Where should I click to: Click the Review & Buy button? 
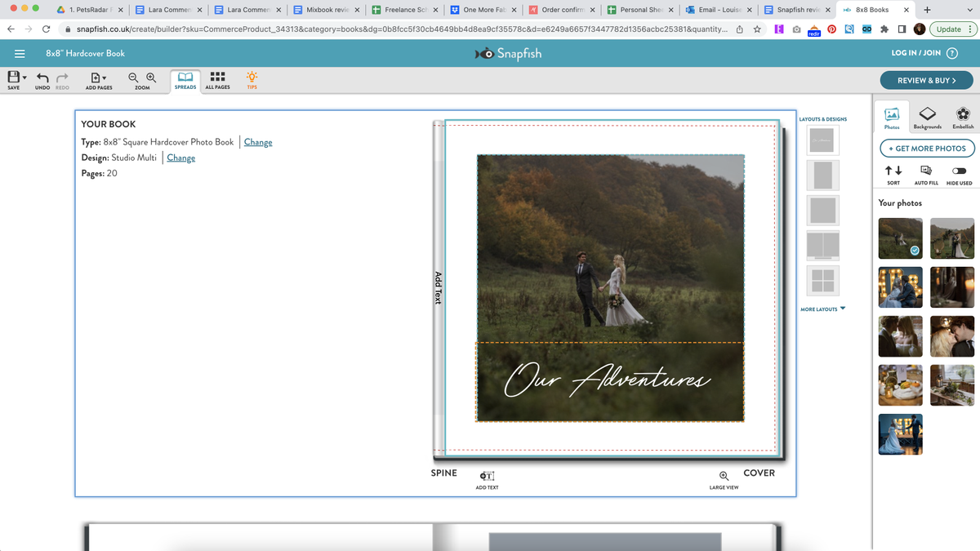926,81
